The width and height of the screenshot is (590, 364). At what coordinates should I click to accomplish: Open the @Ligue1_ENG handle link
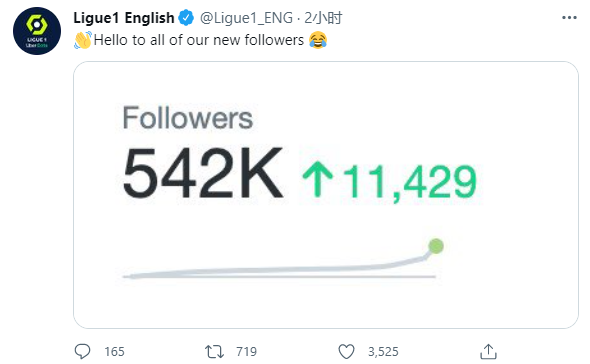tap(246, 18)
